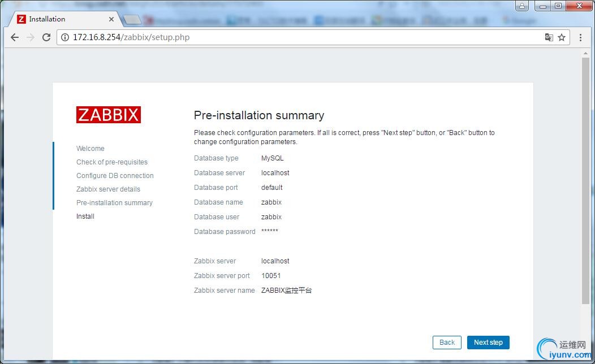Select Pre-installation summary step

(114, 203)
